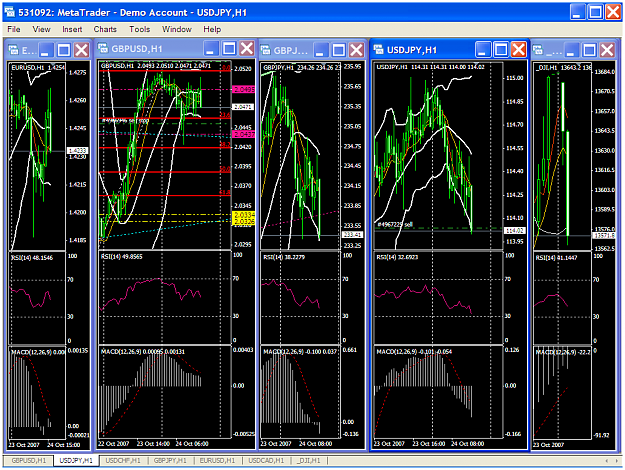Viewport: 625px width, 470px height.
Task: Maximize the GBPJPY chart window
Action: [x=338, y=50]
